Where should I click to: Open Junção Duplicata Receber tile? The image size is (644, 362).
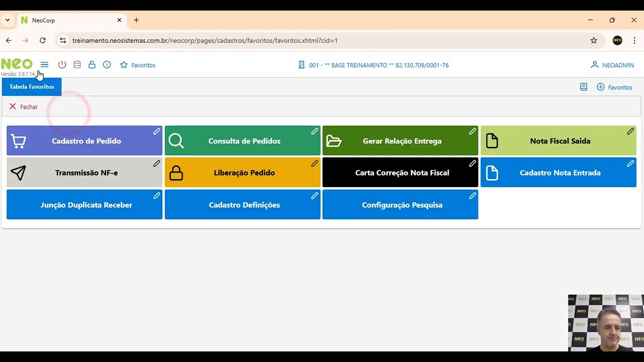(x=85, y=205)
